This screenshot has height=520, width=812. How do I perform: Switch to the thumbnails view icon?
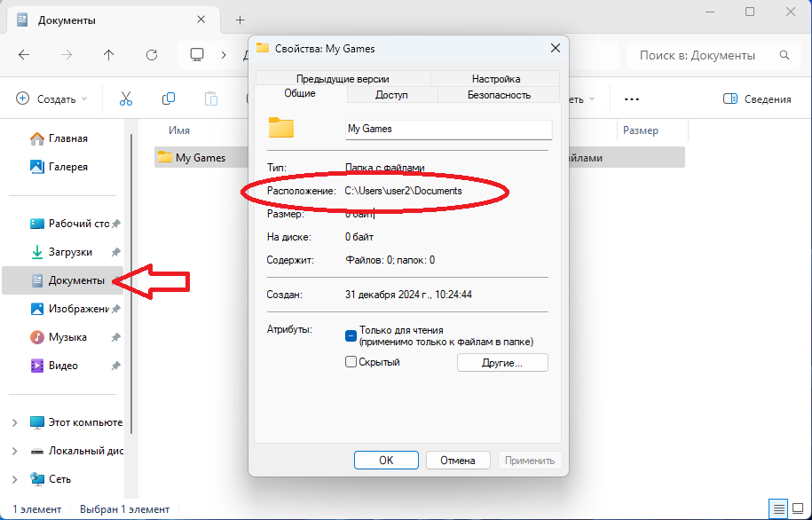(x=798, y=509)
